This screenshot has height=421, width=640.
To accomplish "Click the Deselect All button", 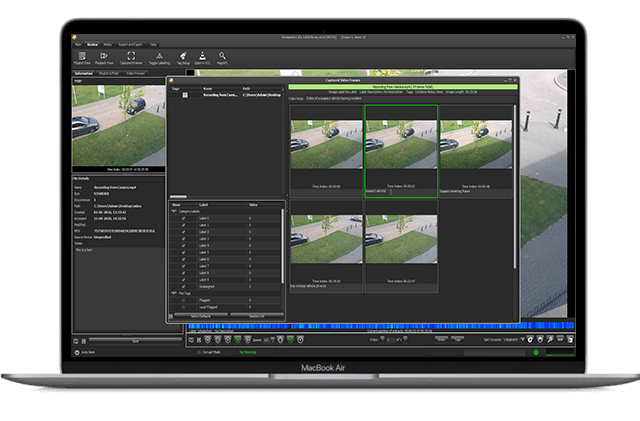I will (256, 316).
